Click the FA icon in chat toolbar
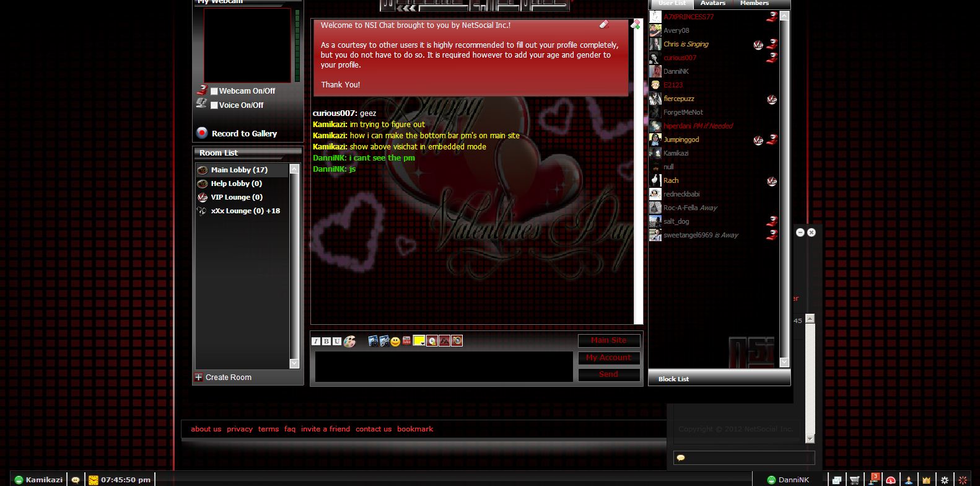This screenshot has height=486, width=980. (444, 340)
